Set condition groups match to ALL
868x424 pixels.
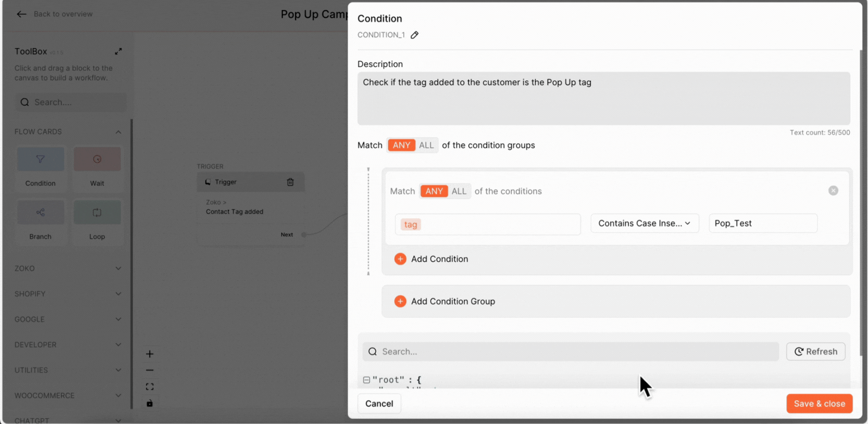(x=426, y=145)
